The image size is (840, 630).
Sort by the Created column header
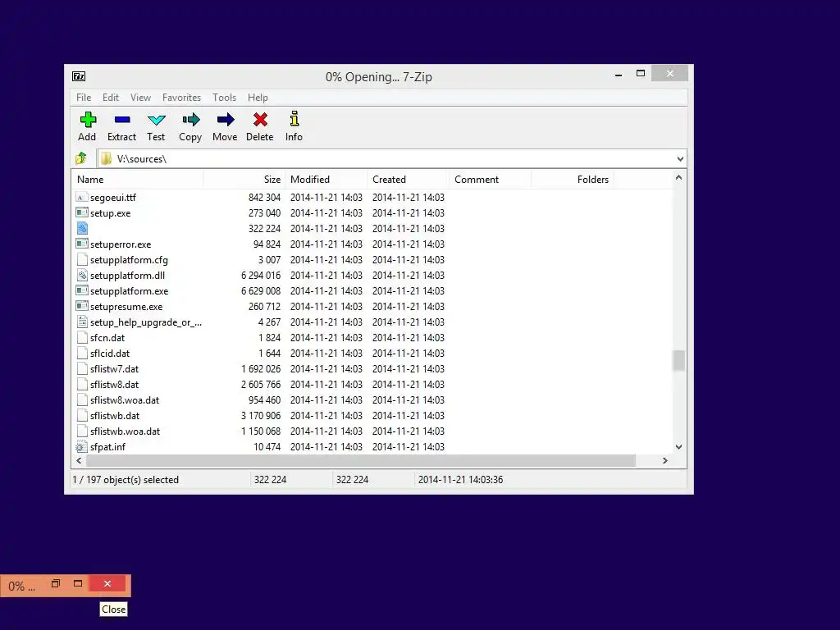pos(409,180)
